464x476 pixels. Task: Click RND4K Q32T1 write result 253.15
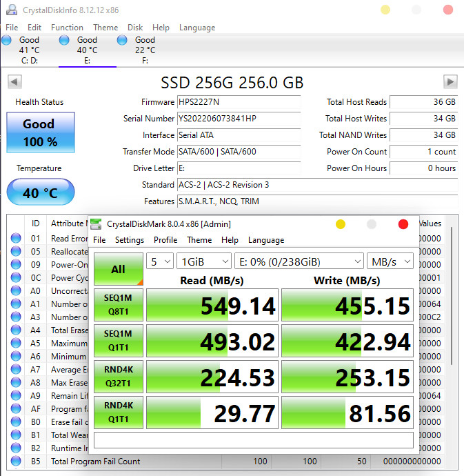tap(347, 377)
